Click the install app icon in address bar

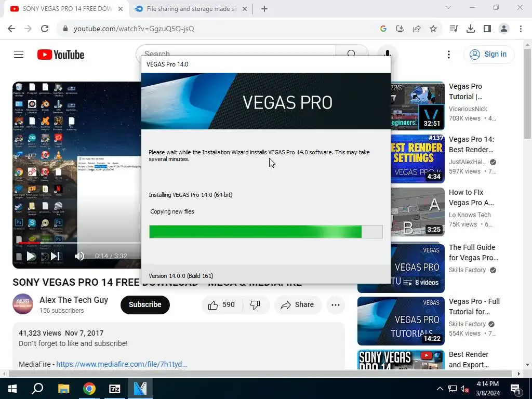coord(400,29)
